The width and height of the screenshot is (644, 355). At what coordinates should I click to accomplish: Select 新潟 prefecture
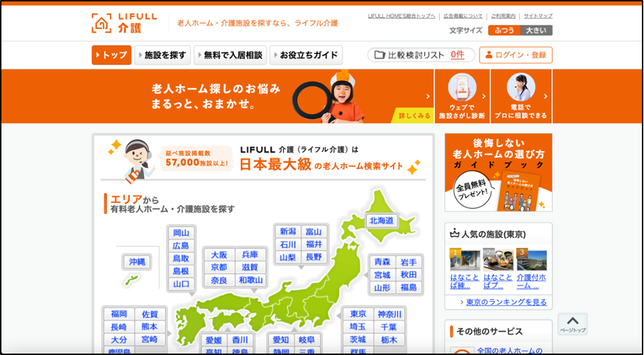tap(288, 231)
